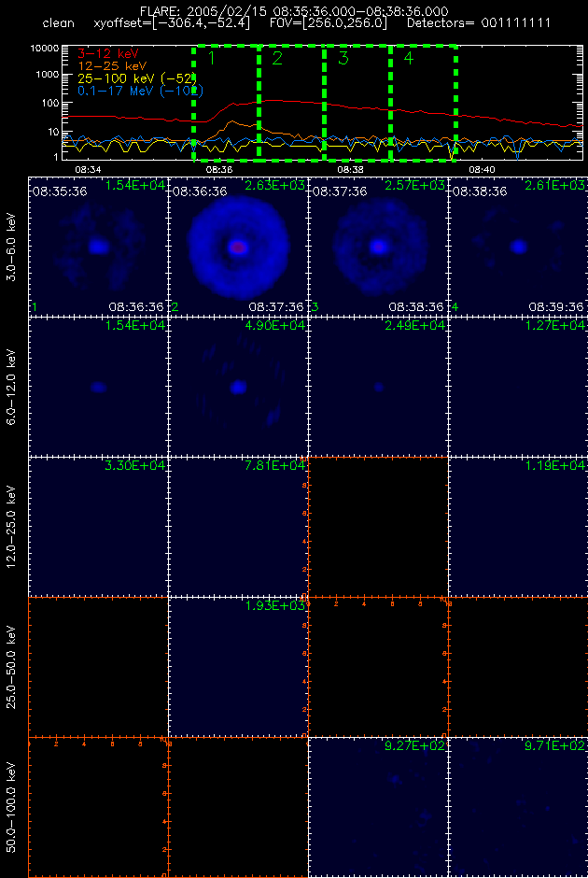
Task: Click the 1.19E+04 value label
Action: pyautogui.click(x=555, y=466)
